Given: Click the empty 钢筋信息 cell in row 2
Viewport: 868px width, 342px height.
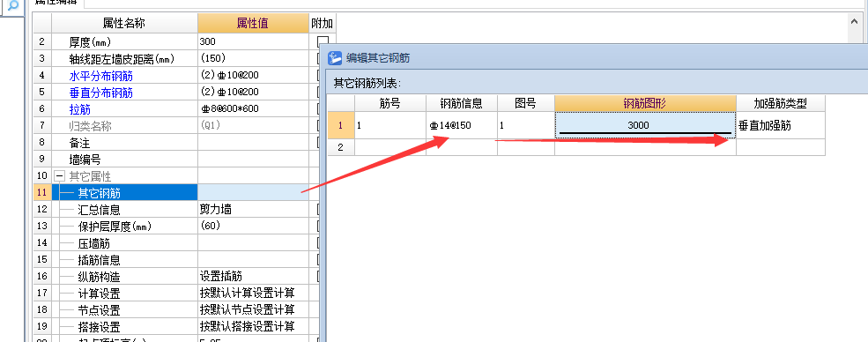Looking at the screenshot, I should (462, 147).
